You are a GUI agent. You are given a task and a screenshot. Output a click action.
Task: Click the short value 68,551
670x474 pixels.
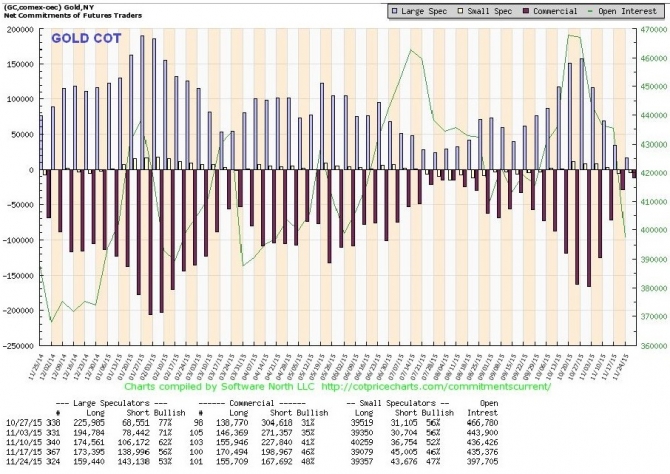tap(134, 423)
